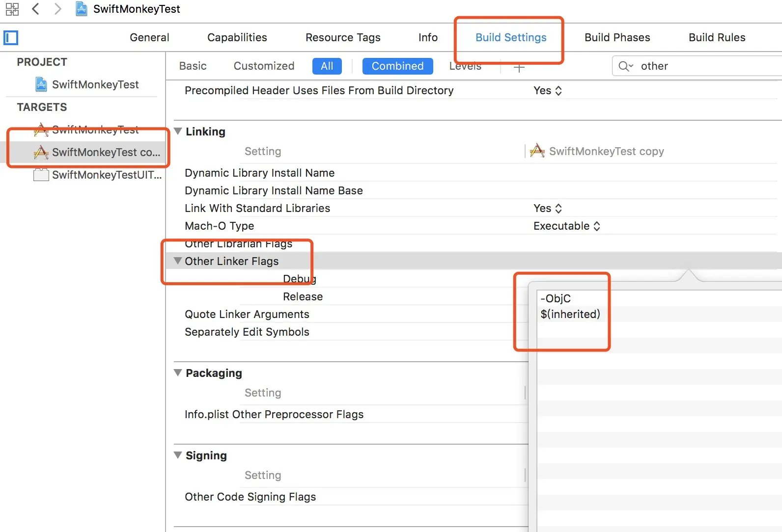Viewport: 782px width, 532px height.
Task: Select the Combined view filter
Action: [397, 66]
